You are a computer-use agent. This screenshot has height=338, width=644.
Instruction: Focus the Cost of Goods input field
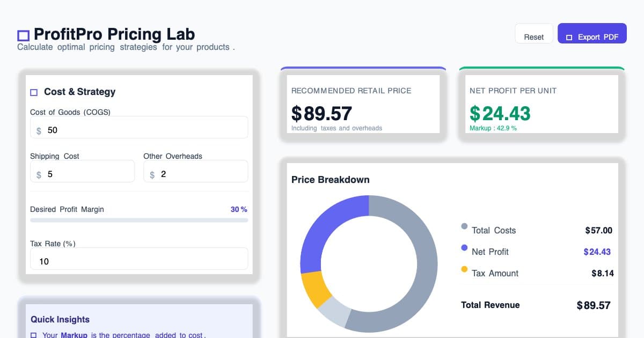139,127
